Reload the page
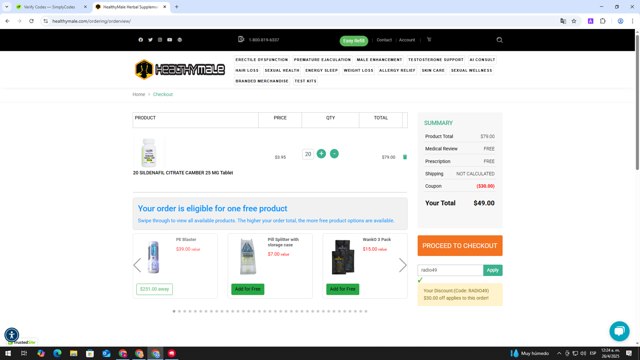The width and height of the screenshot is (640, 360). point(31,21)
